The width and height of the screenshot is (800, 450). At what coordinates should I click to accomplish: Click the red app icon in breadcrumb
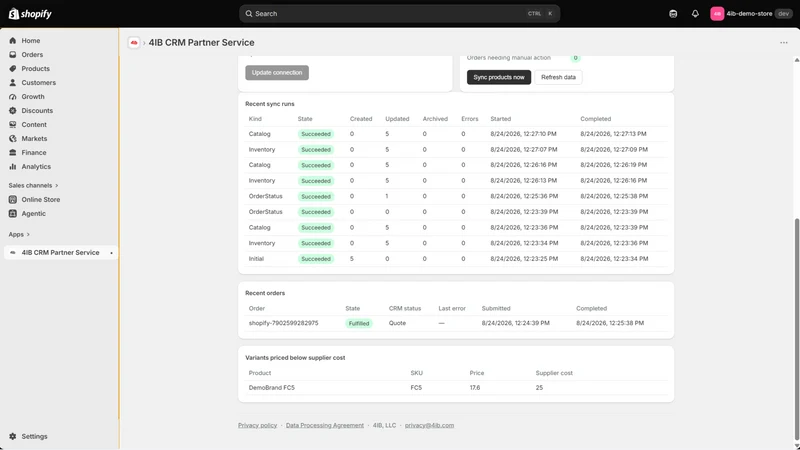coord(134,42)
